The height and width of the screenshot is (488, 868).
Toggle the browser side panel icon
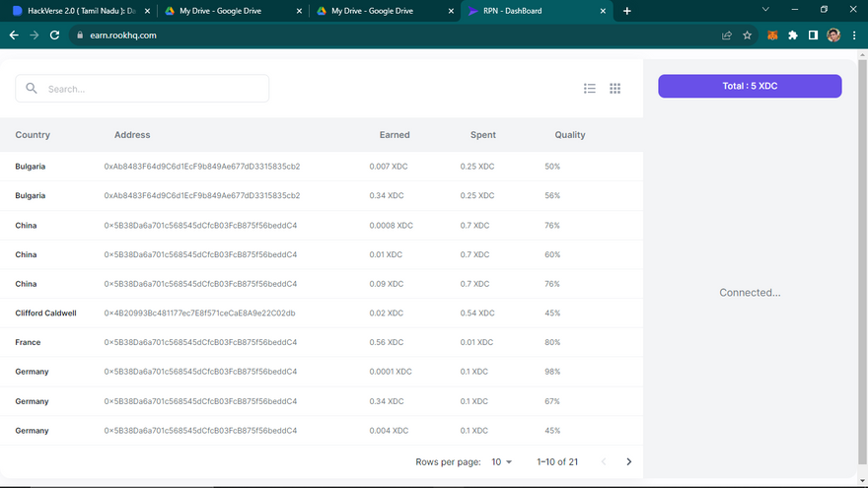[x=813, y=35]
